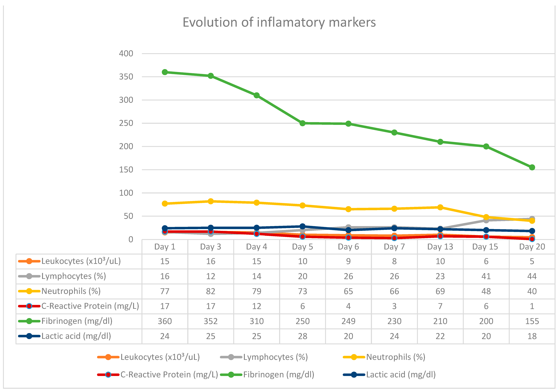Click the Day 13 column header
The height and width of the screenshot is (392, 558).
coord(440,247)
